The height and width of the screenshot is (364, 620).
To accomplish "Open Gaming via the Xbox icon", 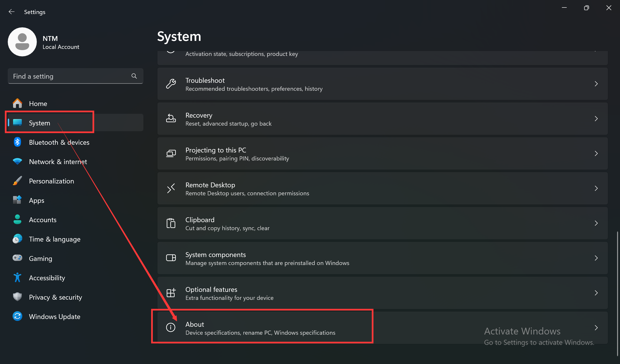I will 17,258.
